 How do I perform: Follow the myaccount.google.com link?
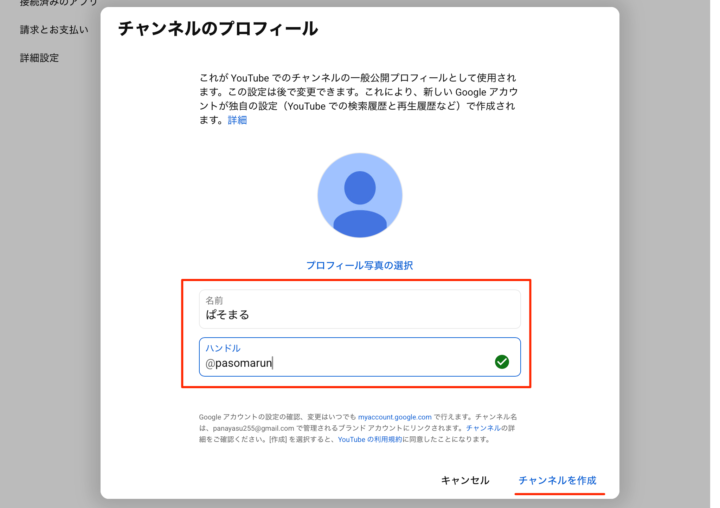pos(395,417)
